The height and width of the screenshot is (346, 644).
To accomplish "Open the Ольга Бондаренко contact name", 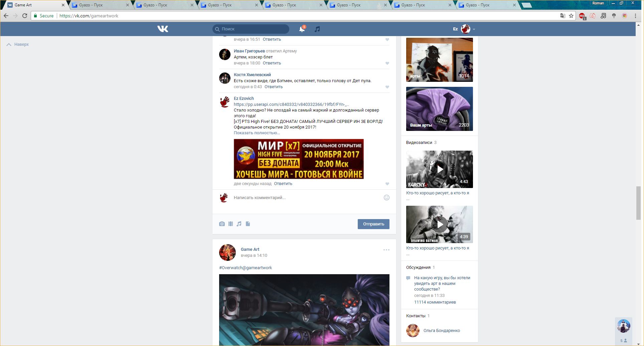I will 442,331.
